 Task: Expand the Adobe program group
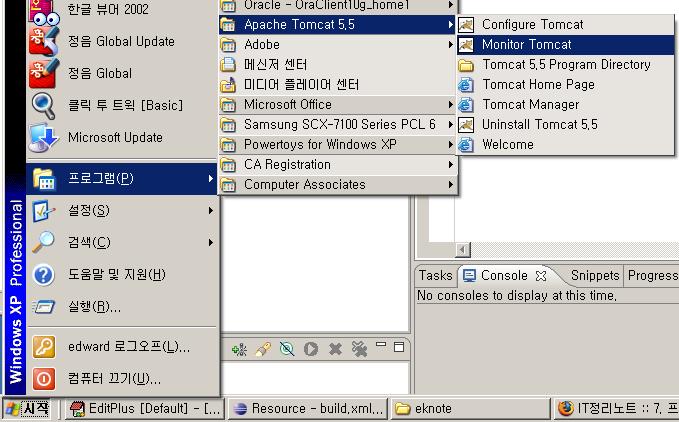337,45
